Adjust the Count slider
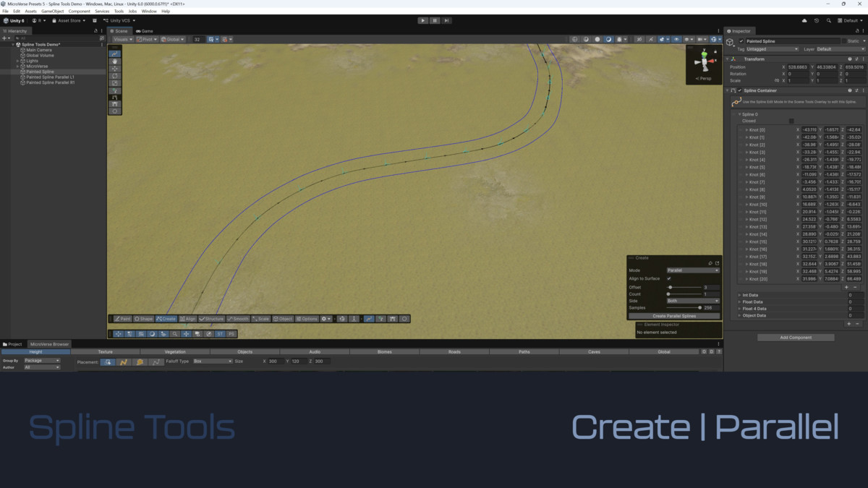This screenshot has height=488, width=868. coord(683,294)
